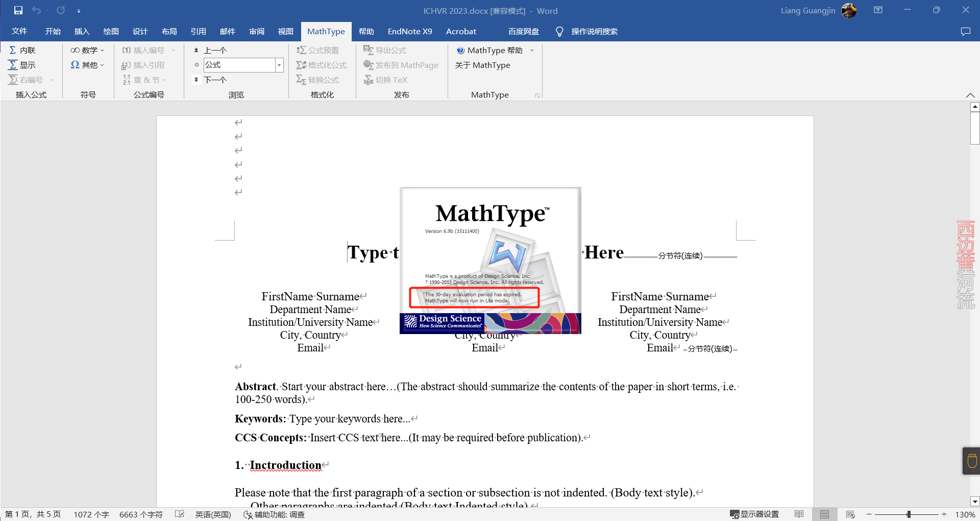
Task: Click the Undo arrow icon
Action: pos(36,10)
